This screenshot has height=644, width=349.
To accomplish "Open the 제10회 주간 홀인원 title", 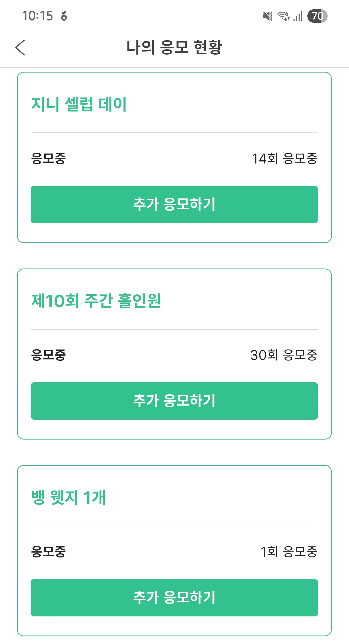I will click(x=96, y=301).
